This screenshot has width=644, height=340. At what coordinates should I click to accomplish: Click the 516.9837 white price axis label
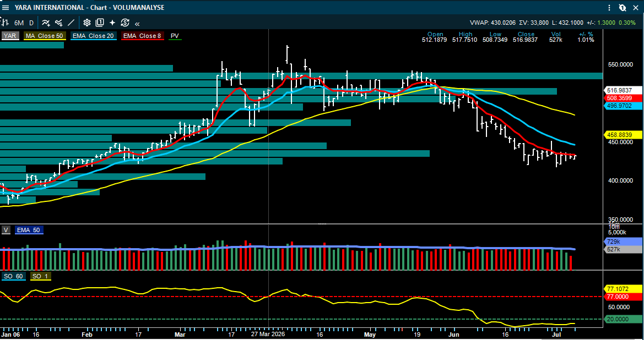(623, 90)
